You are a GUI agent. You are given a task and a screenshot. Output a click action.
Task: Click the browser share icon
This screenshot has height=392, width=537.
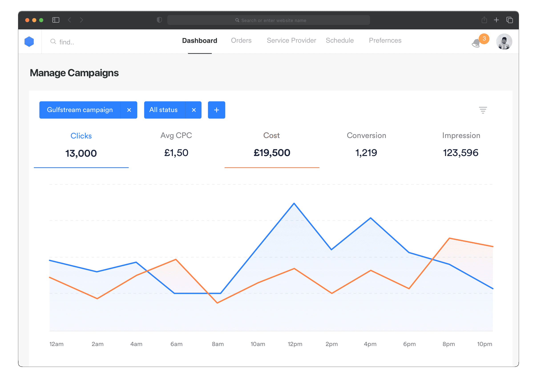tap(484, 20)
